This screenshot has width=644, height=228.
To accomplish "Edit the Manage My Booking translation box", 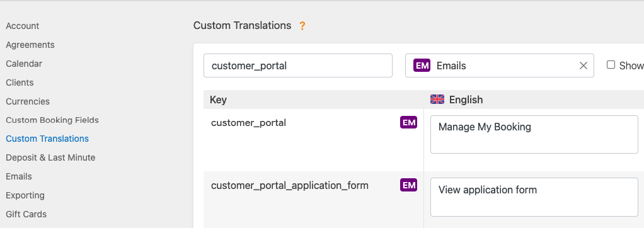I will pos(534,134).
